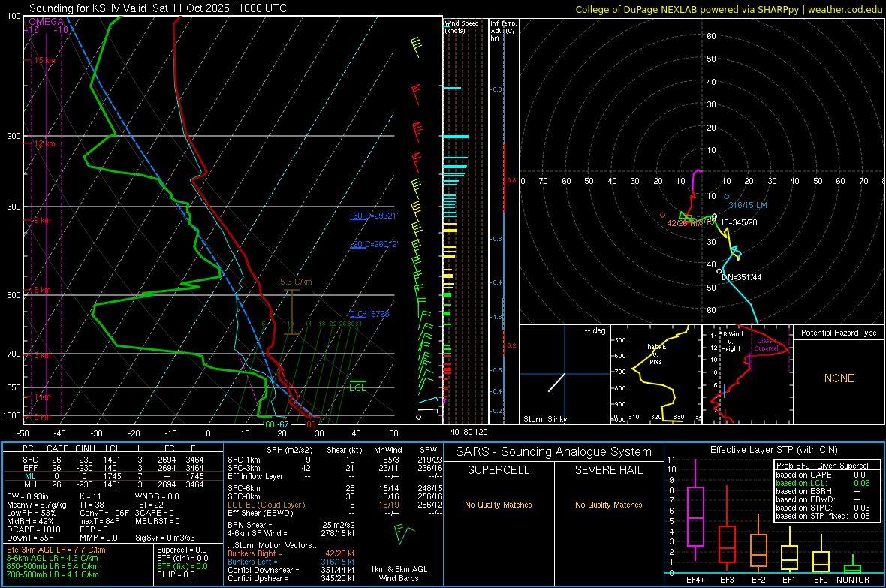Click the College of DuPage NEXLAB credit text

728,10
